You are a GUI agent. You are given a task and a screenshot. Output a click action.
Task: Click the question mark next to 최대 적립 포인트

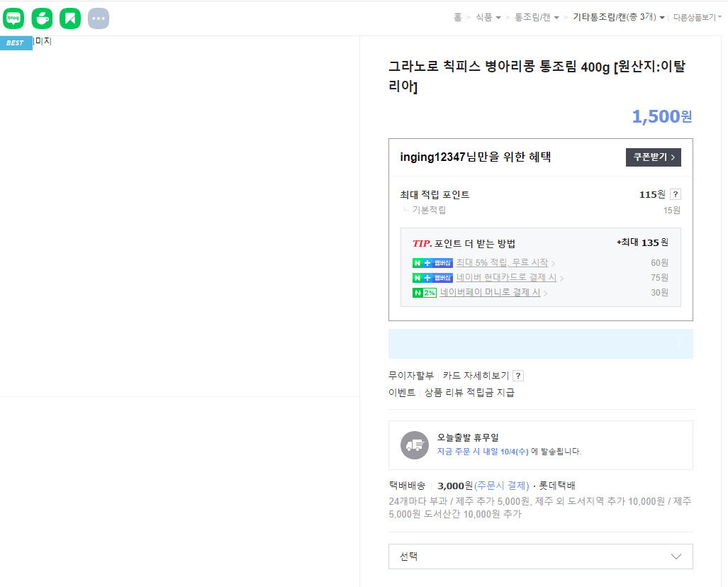click(x=675, y=194)
